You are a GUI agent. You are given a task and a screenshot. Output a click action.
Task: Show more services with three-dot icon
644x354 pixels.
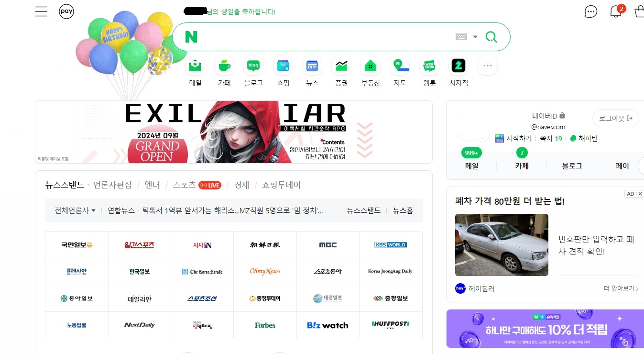pos(488,66)
